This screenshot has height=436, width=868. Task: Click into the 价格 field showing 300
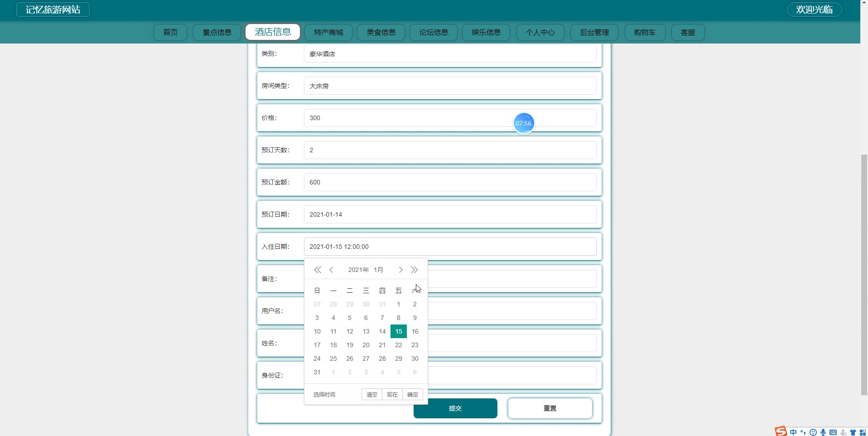[x=450, y=118]
